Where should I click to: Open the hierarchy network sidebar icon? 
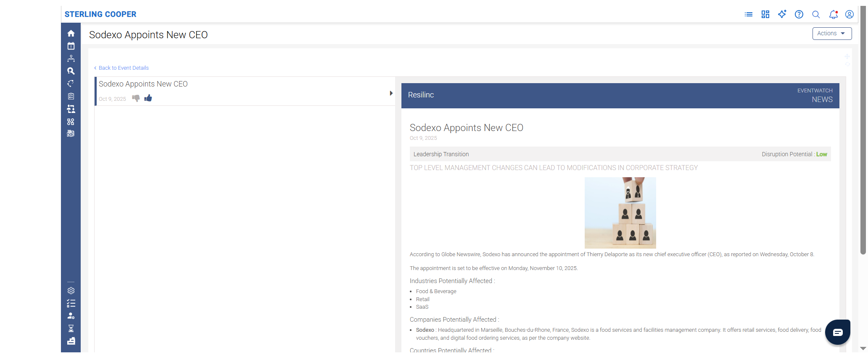71,58
